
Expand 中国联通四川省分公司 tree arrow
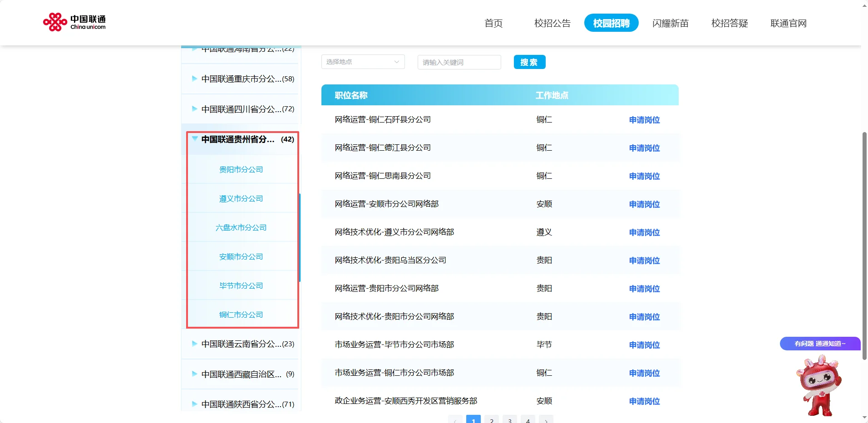(x=194, y=109)
